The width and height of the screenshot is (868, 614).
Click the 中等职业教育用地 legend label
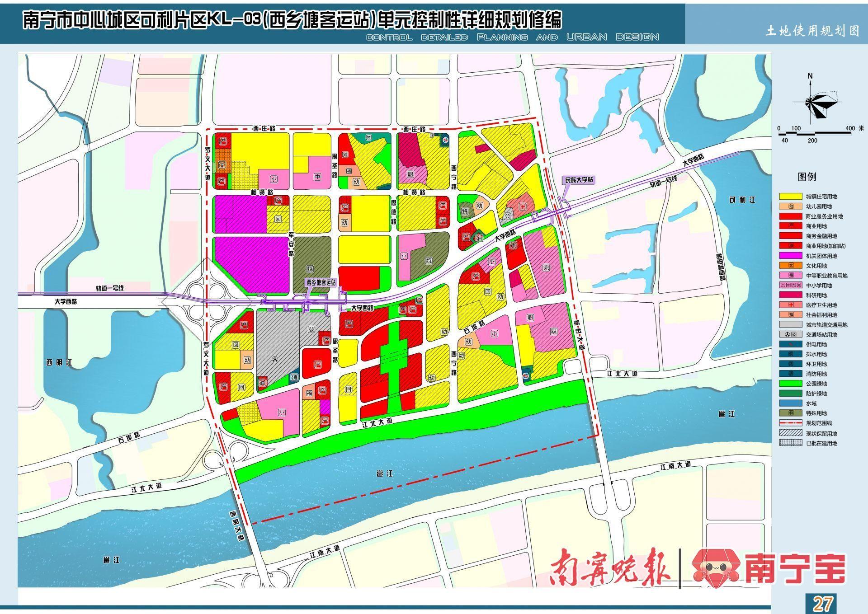click(827, 276)
